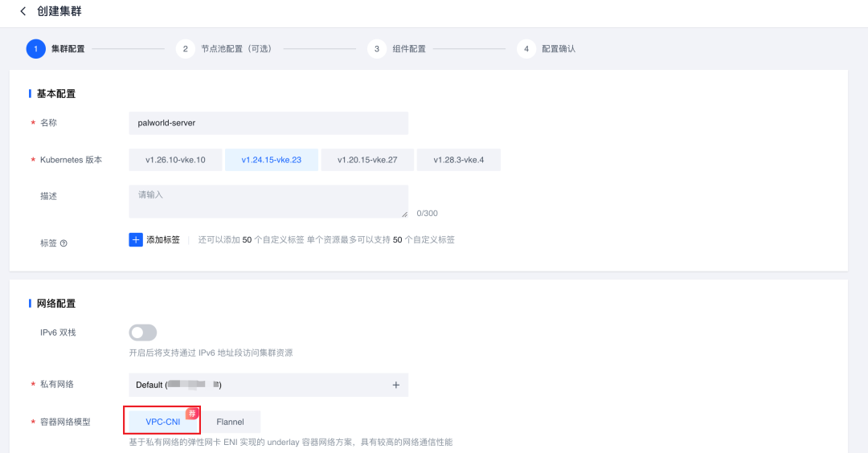Choose the Flannel container network model
This screenshot has width=868, height=453.
pyautogui.click(x=231, y=422)
